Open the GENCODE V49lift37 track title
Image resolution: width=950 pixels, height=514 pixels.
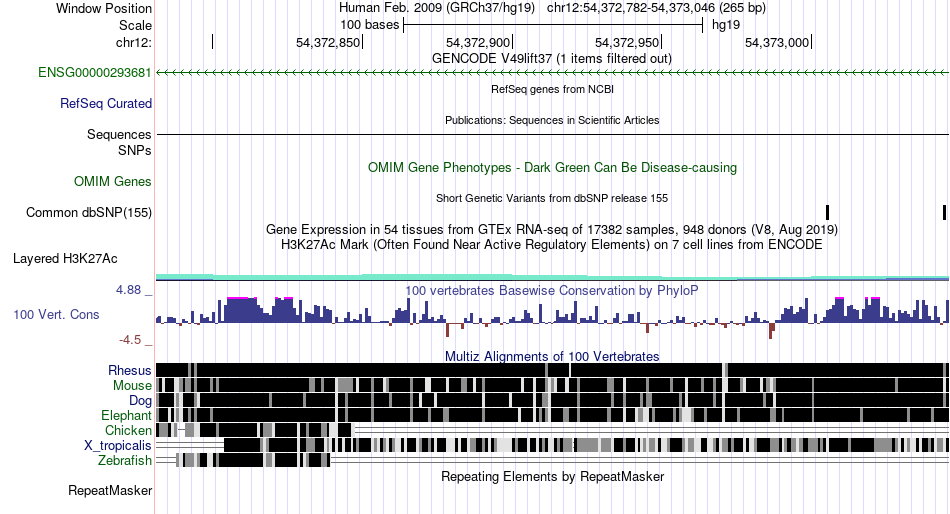(551, 59)
